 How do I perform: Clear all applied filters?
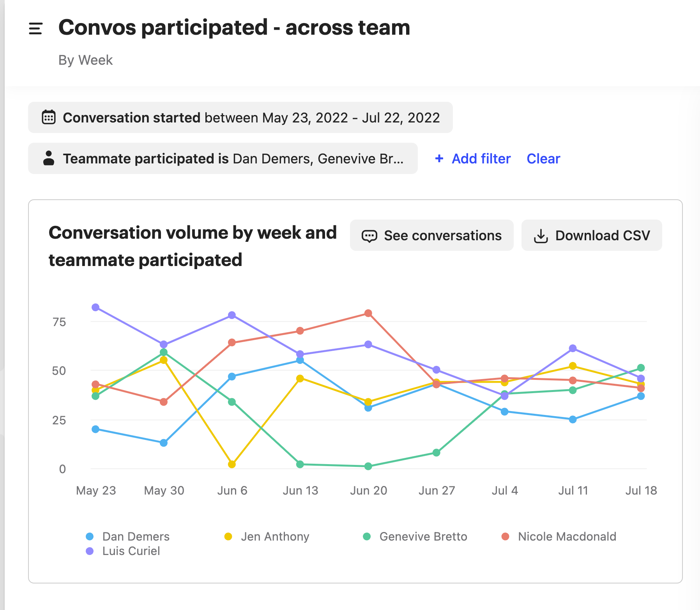543,159
